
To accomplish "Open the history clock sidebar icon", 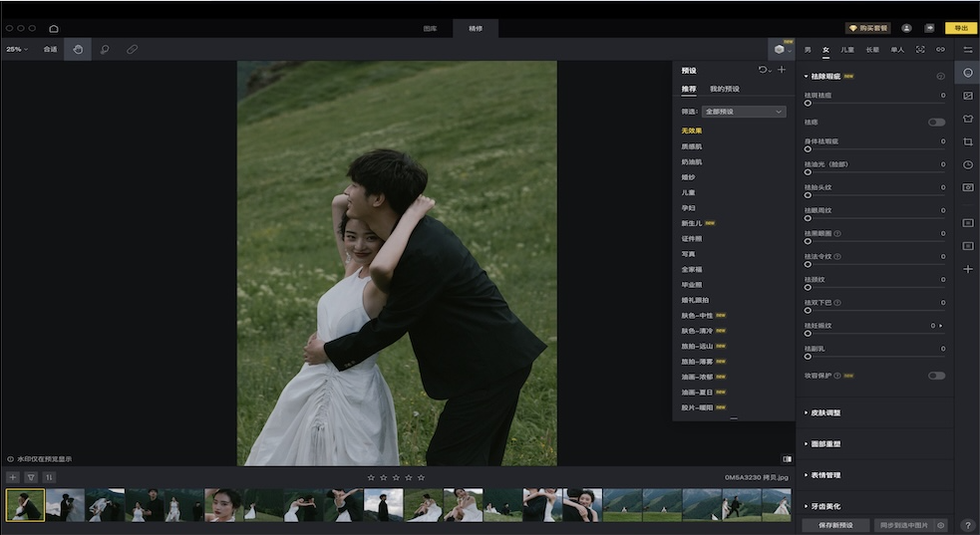I will 967,164.
